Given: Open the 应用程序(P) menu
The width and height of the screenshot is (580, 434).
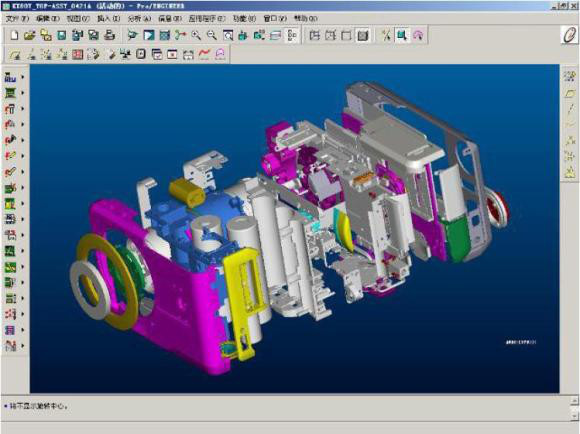Looking at the screenshot, I should coord(207,18).
